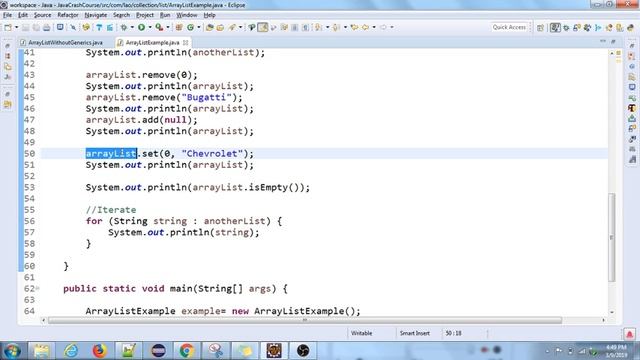Image resolution: width=640 pixels, height=360 pixels.
Task: Click the Smart Insert status entry
Action: pyautogui.click(x=415, y=333)
